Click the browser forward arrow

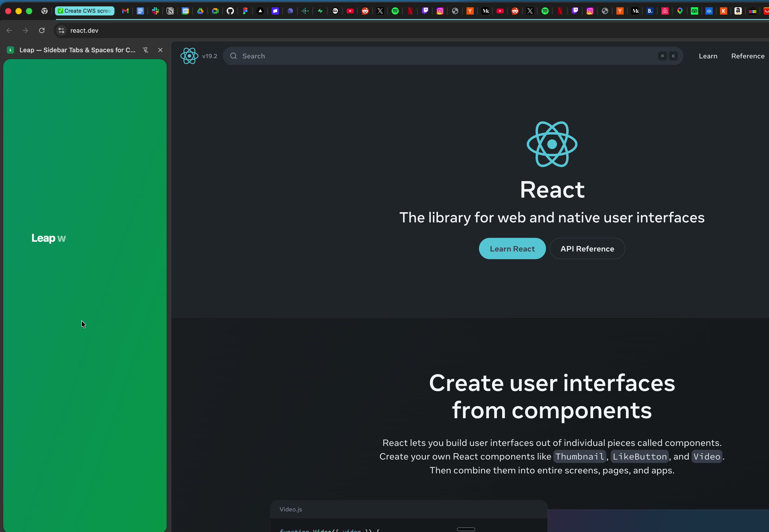25,30
